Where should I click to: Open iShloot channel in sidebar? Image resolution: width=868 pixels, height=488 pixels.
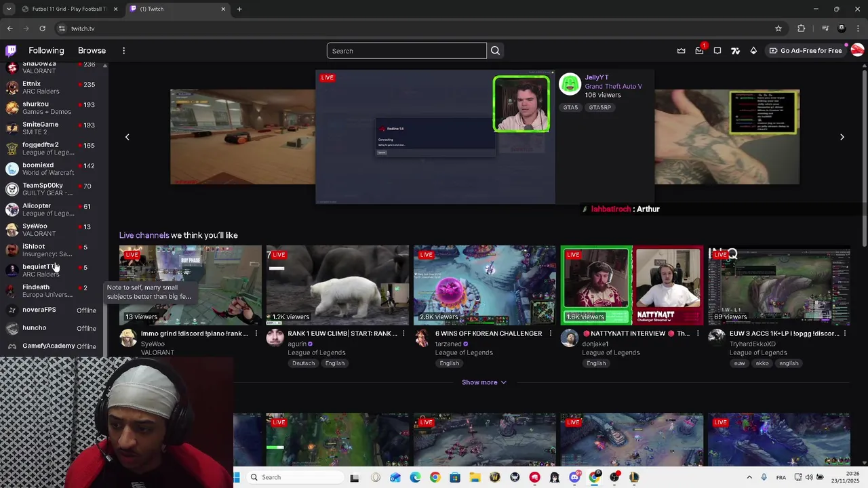click(52, 250)
